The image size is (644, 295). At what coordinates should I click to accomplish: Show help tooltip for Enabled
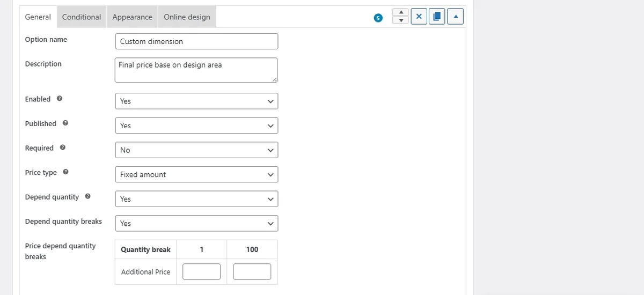tap(60, 99)
